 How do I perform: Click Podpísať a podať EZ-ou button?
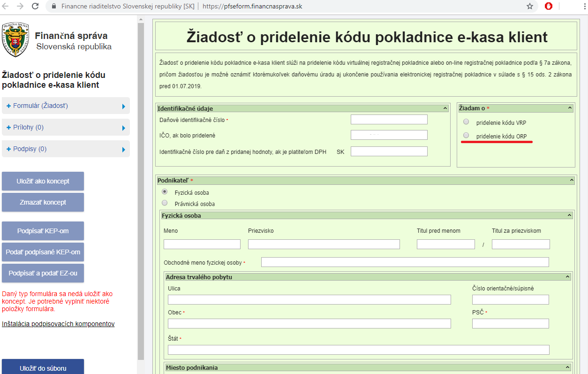pyautogui.click(x=43, y=273)
